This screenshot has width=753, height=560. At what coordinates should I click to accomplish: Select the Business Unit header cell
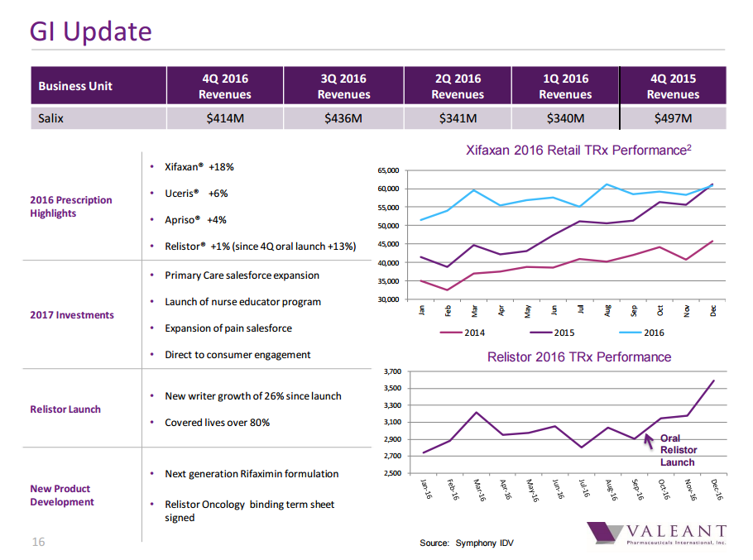coord(99,86)
